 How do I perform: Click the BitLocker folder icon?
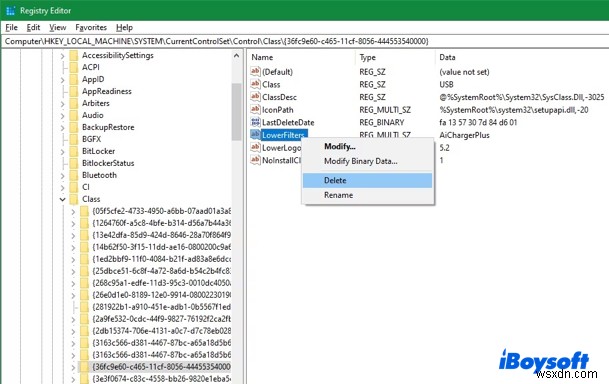tap(74, 151)
